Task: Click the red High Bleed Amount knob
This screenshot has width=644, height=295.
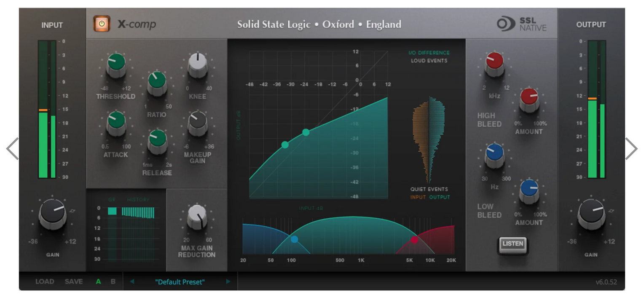Action: click(529, 100)
